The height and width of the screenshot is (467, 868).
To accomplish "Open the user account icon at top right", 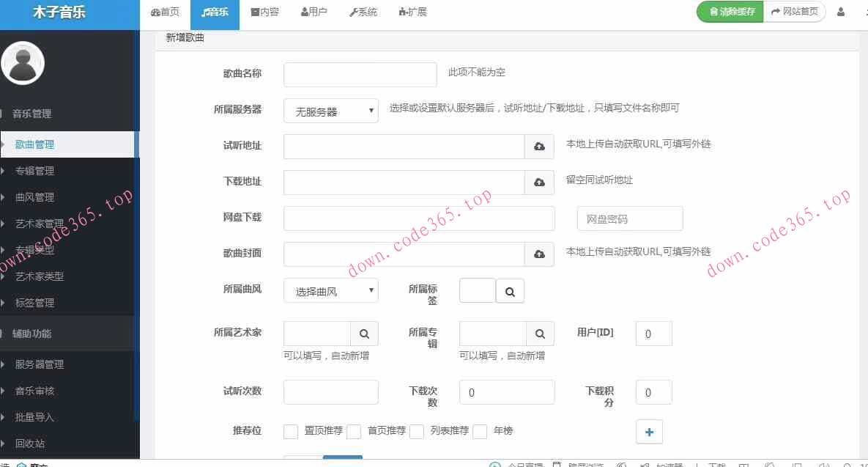I will [x=840, y=12].
